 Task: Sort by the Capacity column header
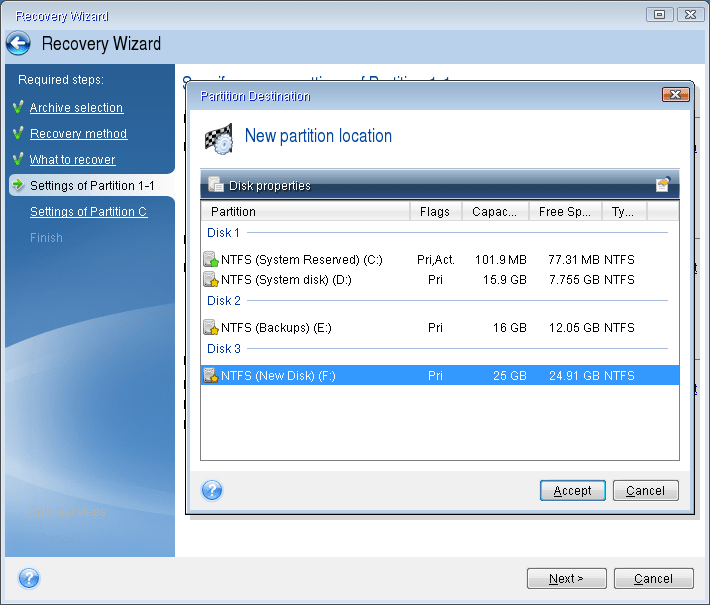pyautogui.click(x=495, y=211)
